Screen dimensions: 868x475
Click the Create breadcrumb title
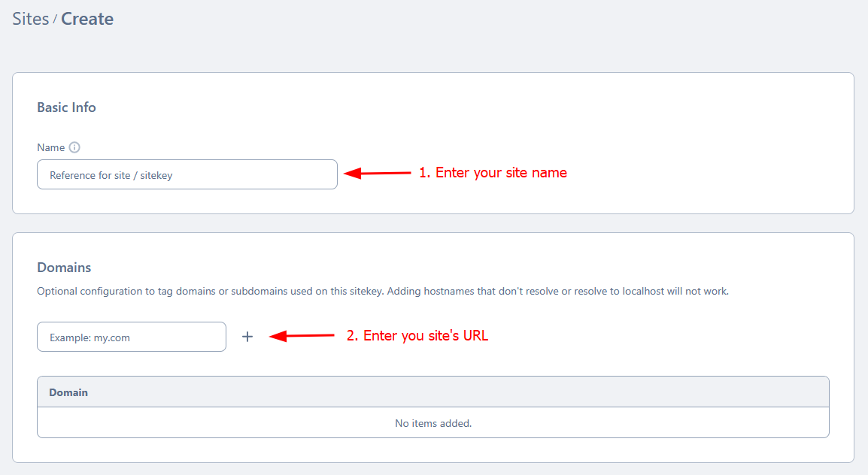point(87,19)
